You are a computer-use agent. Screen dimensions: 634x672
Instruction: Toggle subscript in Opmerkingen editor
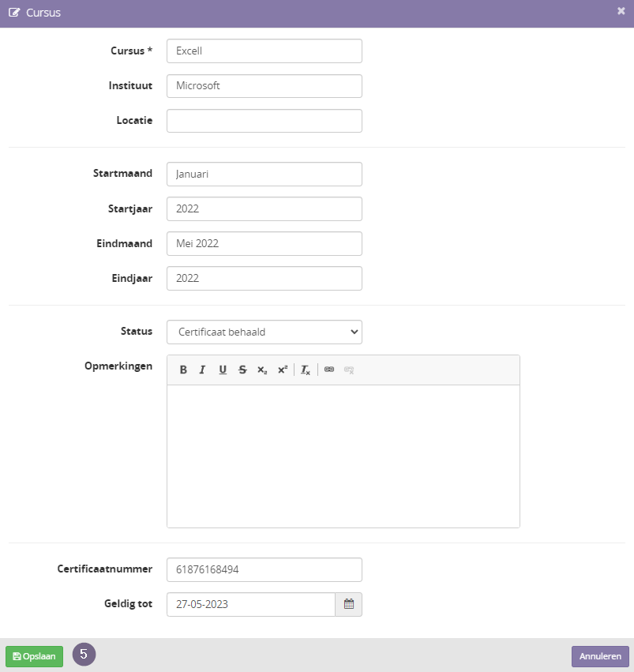(262, 370)
